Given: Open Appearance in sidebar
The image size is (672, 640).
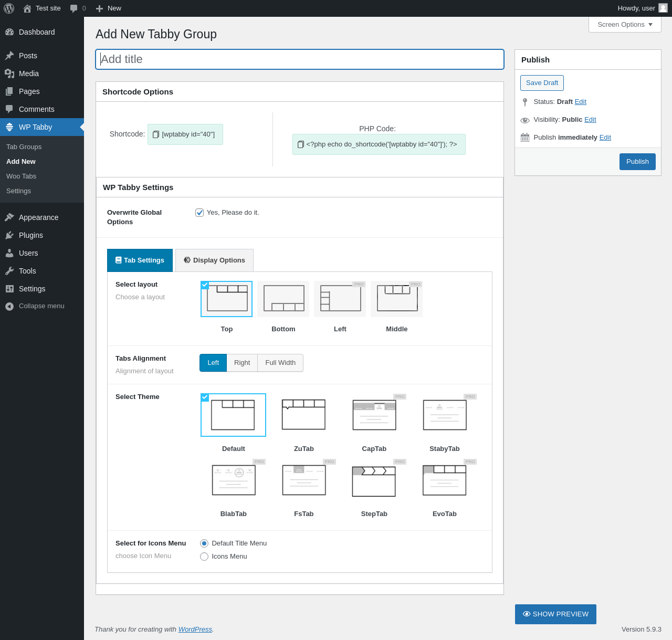Looking at the screenshot, I should click(42, 217).
